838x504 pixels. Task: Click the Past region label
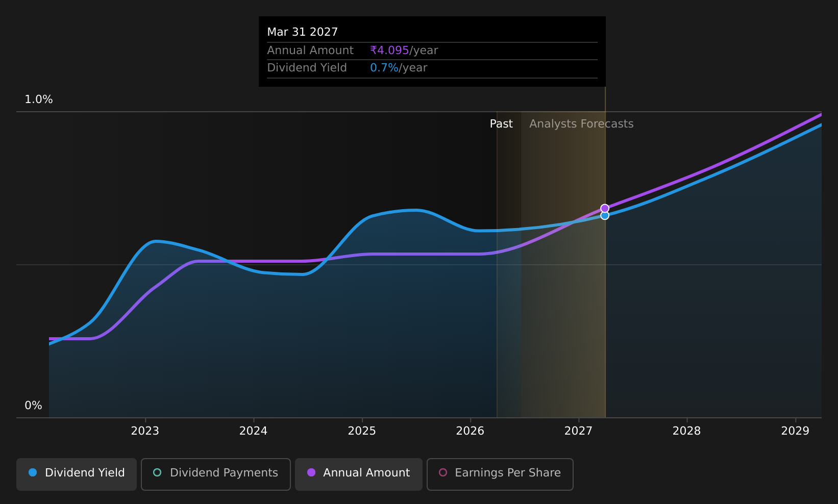pyautogui.click(x=501, y=124)
